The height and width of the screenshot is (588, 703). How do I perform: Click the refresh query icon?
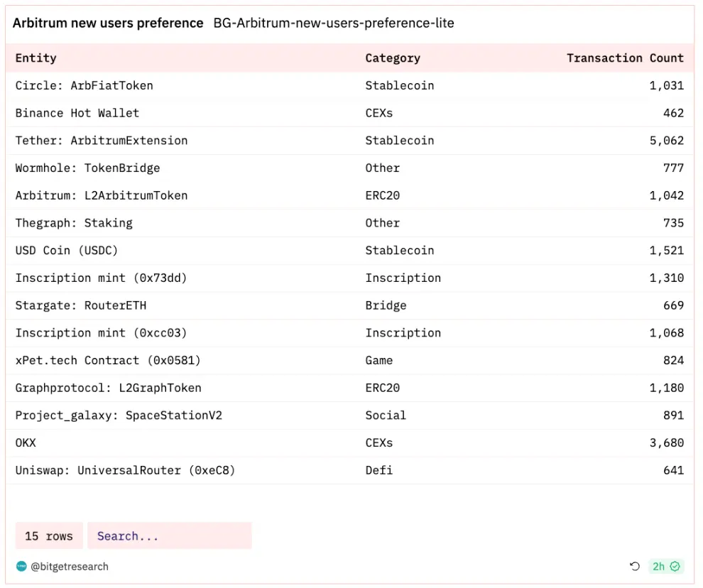point(635,566)
